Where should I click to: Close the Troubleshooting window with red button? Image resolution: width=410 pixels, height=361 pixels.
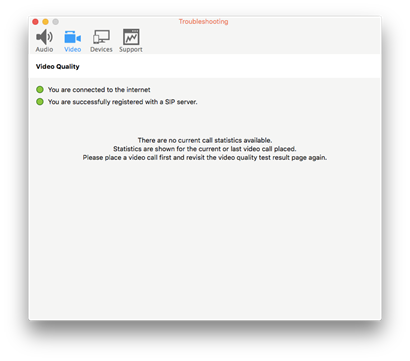[x=35, y=22]
